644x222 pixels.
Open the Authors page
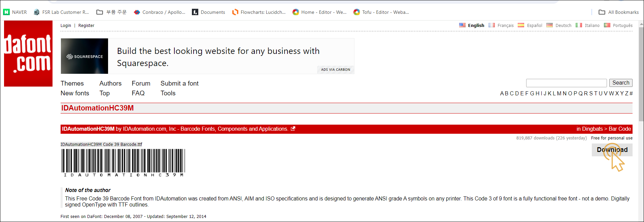coord(110,83)
